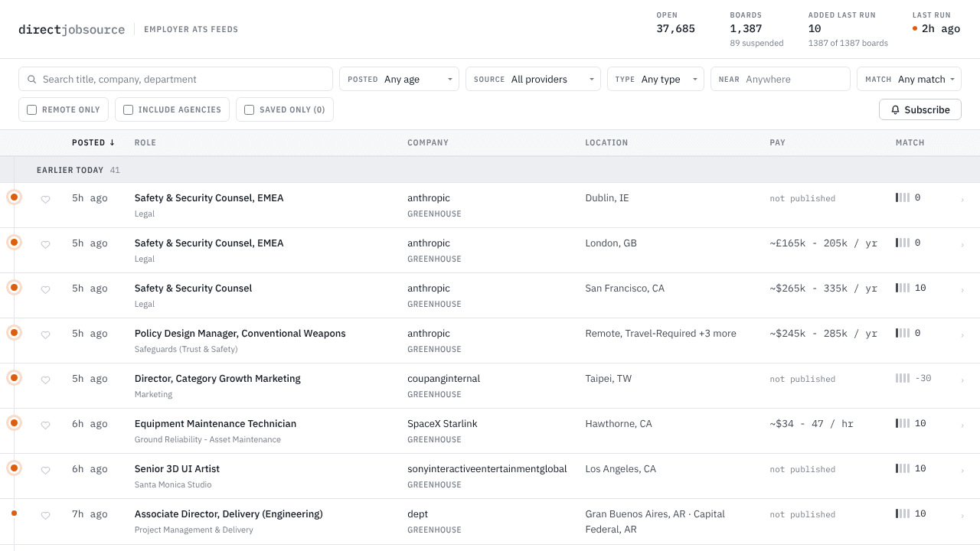Save the Equipment Maintenance Technician job
The height and width of the screenshot is (551, 980).
coord(45,425)
